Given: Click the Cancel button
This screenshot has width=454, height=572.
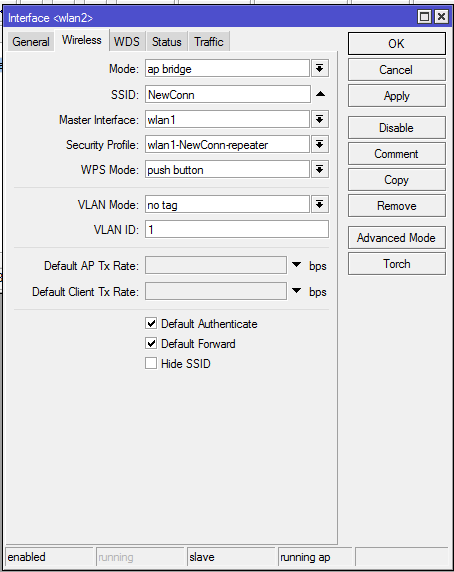Looking at the screenshot, I should click(x=396, y=70).
